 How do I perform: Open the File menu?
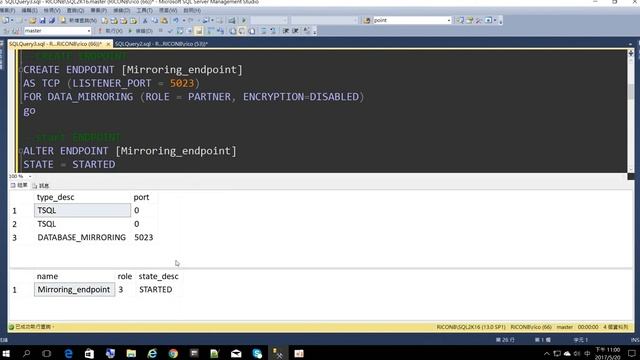(7, 10)
